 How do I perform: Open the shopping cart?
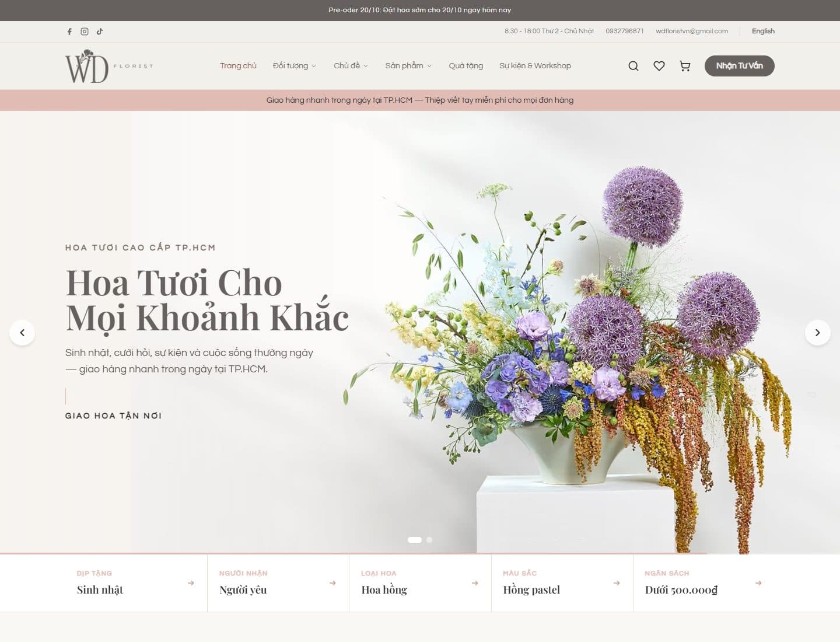point(685,66)
